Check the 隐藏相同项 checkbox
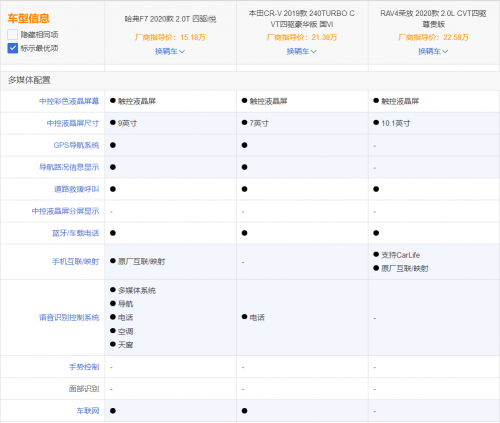 [13, 35]
